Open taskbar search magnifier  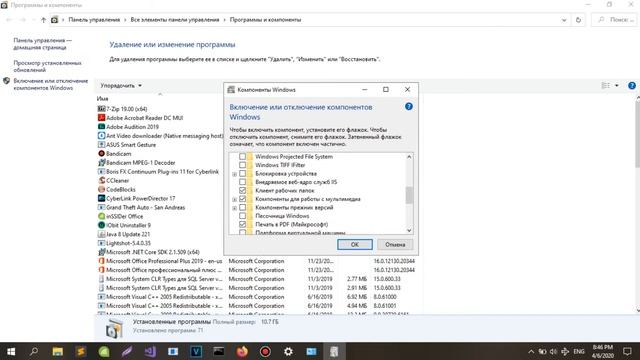pos(34,351)
